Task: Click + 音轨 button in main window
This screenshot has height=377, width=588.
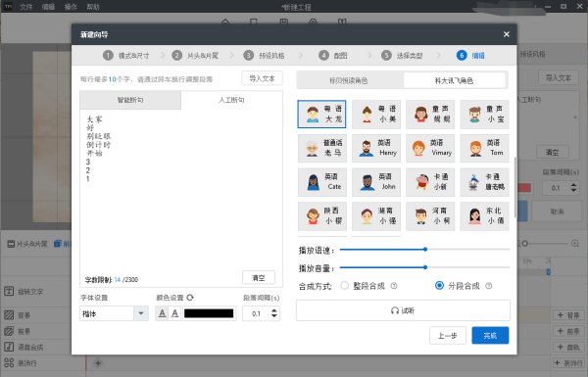Action: click(x=568, y=347)
